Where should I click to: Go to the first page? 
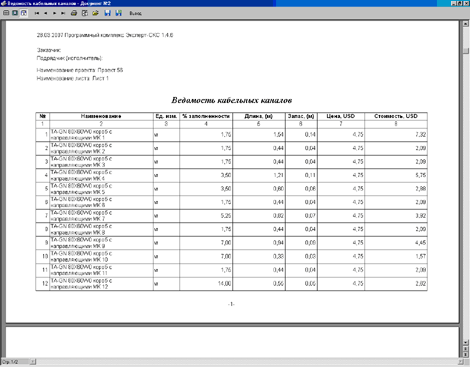(37, 13)
